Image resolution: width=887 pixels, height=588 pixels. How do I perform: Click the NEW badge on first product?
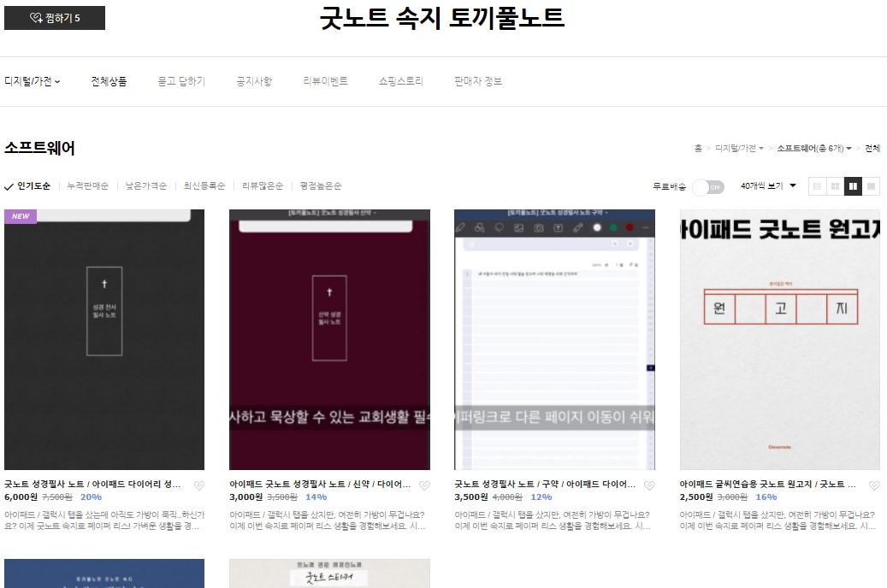tap(21, 216)
